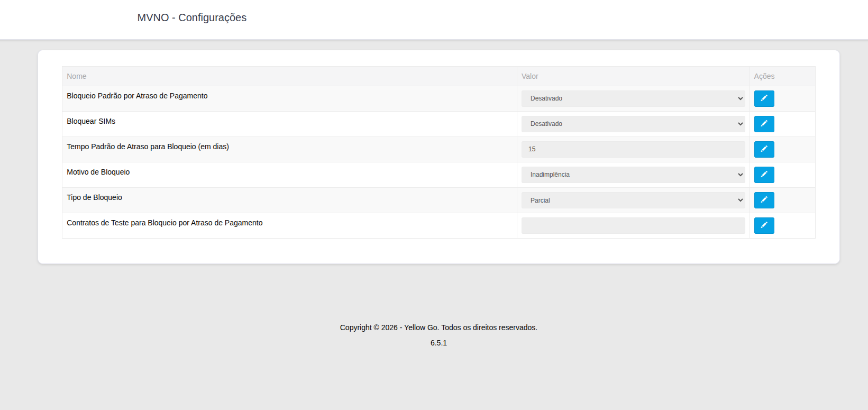Focus the empty Contratos de Teste input field
The width and height of the screenshot is (868, 410).
click(633, 225)
